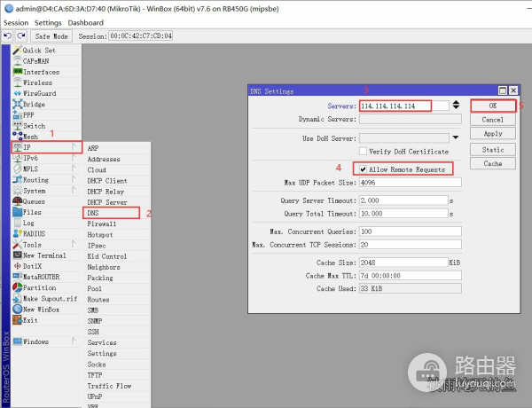
Task: Click the Make Supout.rif icon
Action: pyautogui.click(x=18, y=298)
